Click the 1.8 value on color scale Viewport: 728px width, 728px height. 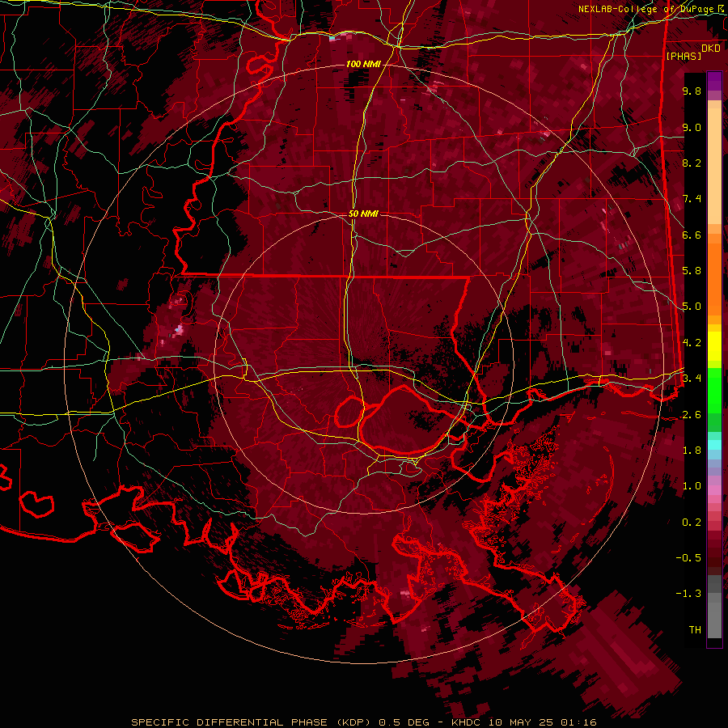[692, 451]
